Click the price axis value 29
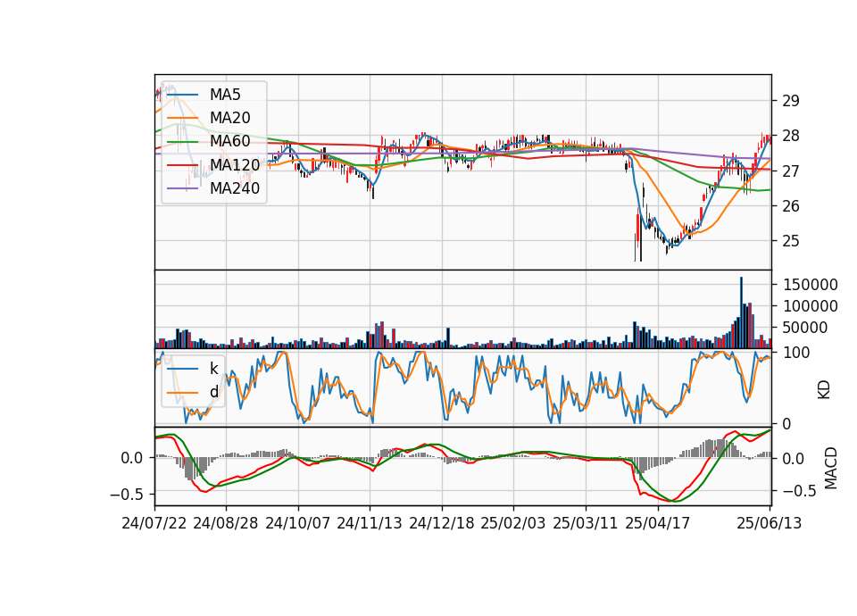 [x=791, y=101]
